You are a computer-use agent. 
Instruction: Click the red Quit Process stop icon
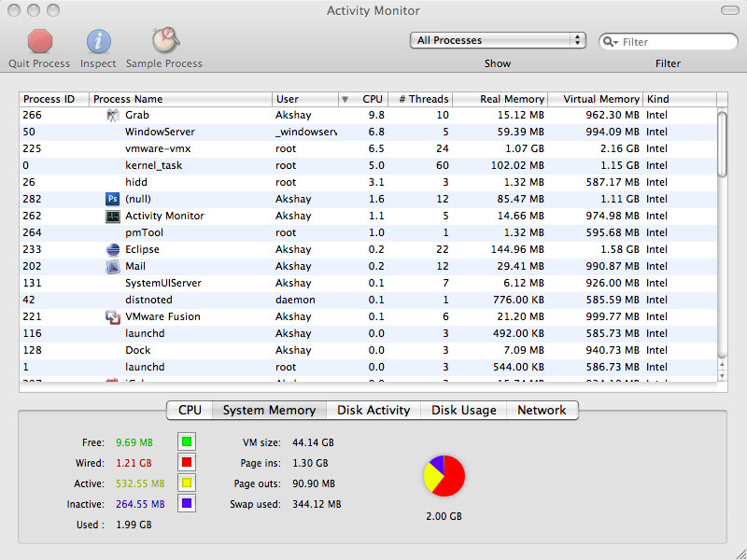tap(39, 41)
